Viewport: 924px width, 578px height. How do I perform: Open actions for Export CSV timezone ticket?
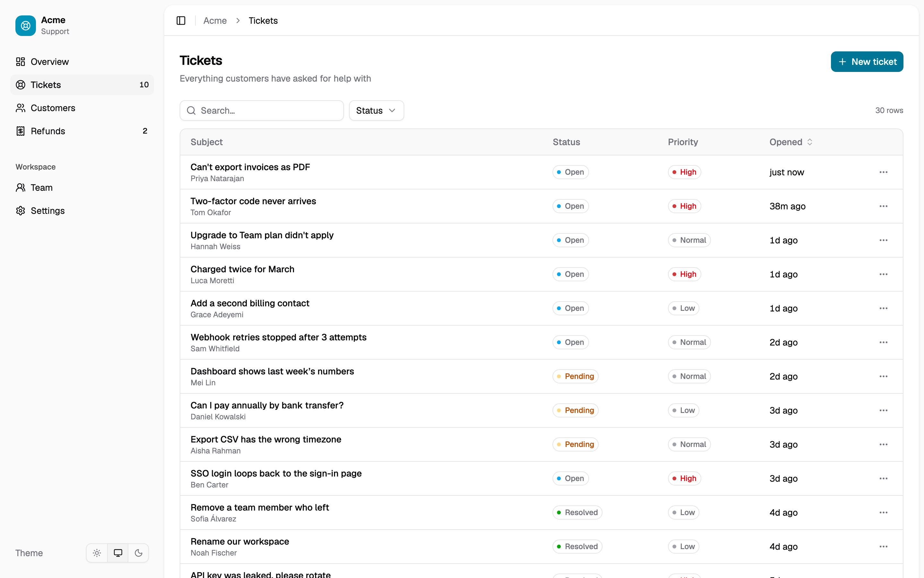(883, 444)
